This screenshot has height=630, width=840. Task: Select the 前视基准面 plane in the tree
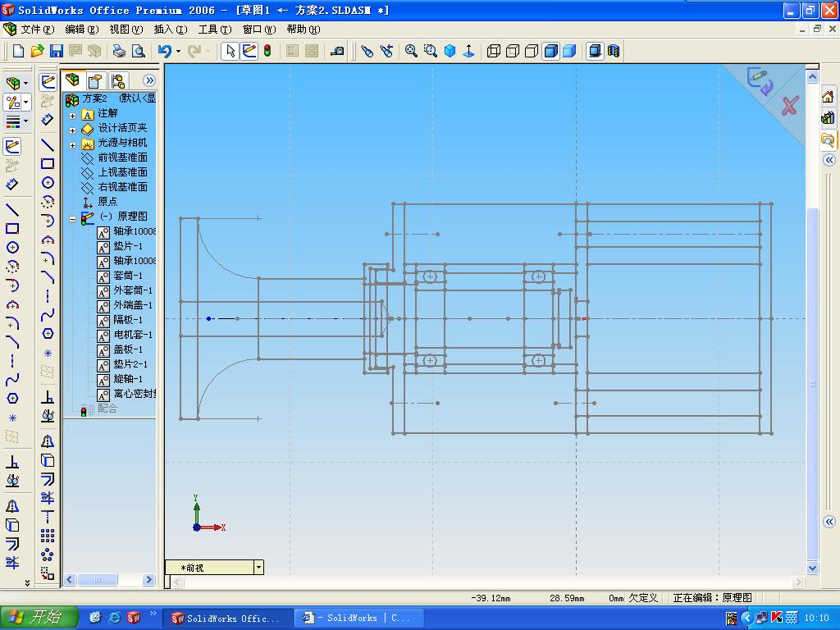[122, 157]
